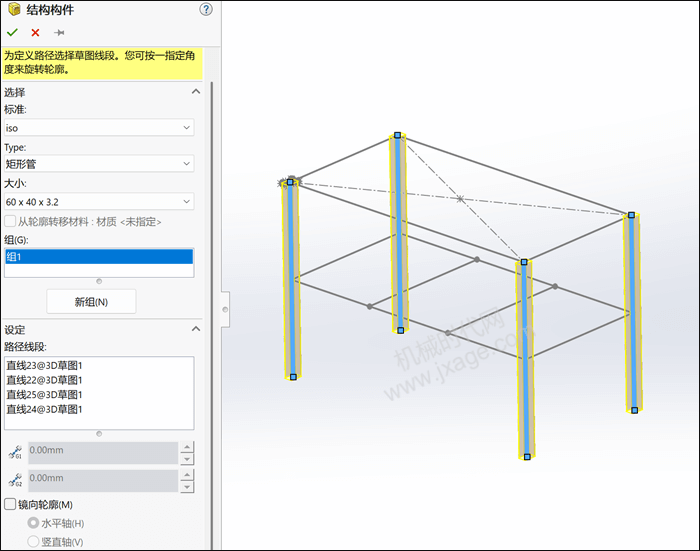Select 直线25@3D草图1 path segment
The width and height of the screenshot is (700, 551).
44,395
